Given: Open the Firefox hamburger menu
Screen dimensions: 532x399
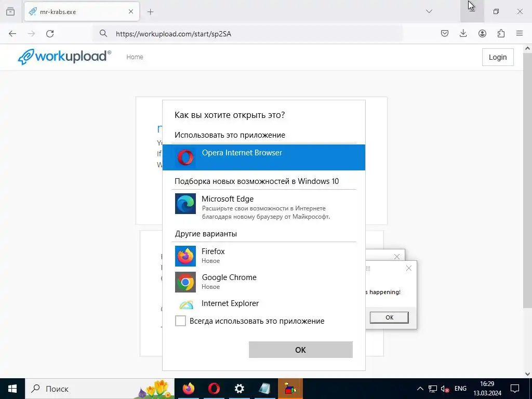Looking at the screenshot, I should (x=520, y=33).
